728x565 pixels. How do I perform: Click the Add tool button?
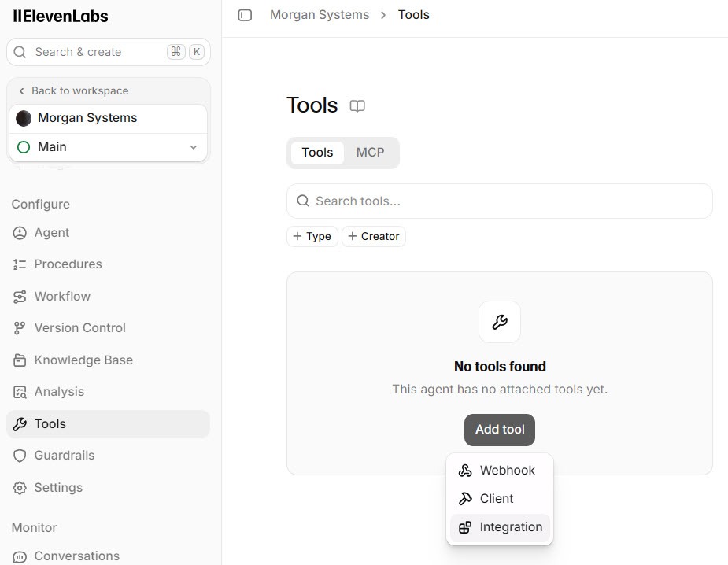(500, 430)
